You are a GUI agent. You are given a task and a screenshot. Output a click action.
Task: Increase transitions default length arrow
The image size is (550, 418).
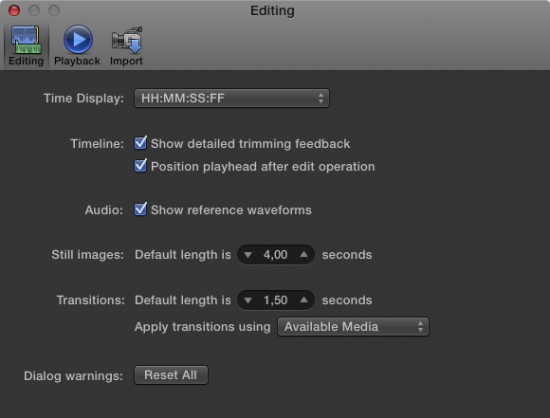click(x=304, y=300)
